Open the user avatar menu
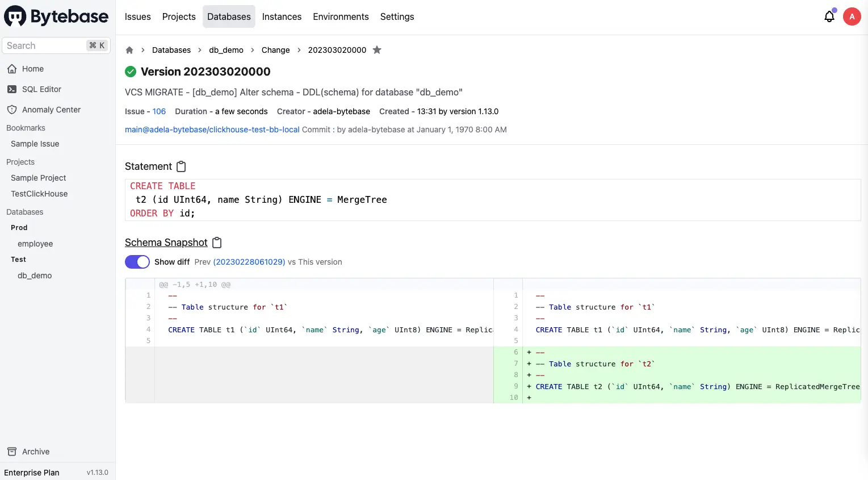868x480 pixels. (852, 16)
